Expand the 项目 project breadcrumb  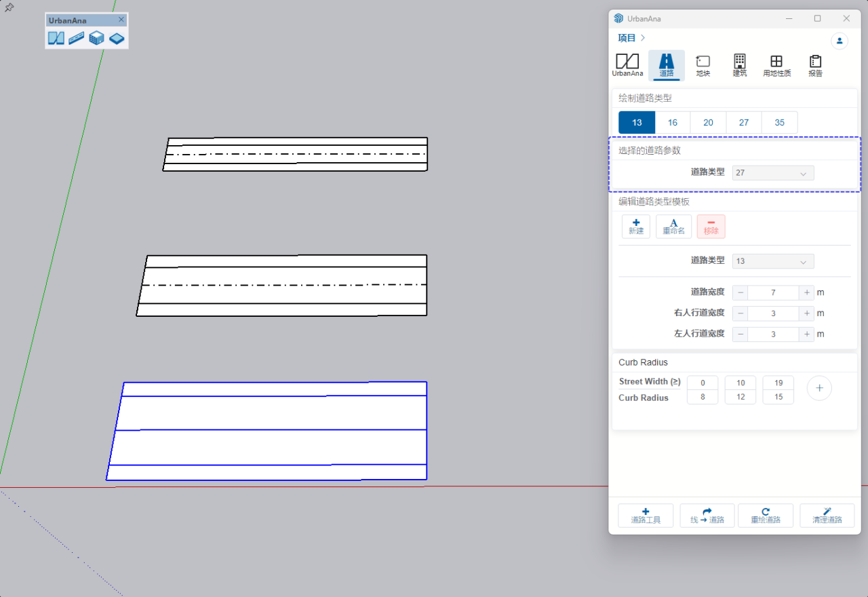click(x=631, y=38)
